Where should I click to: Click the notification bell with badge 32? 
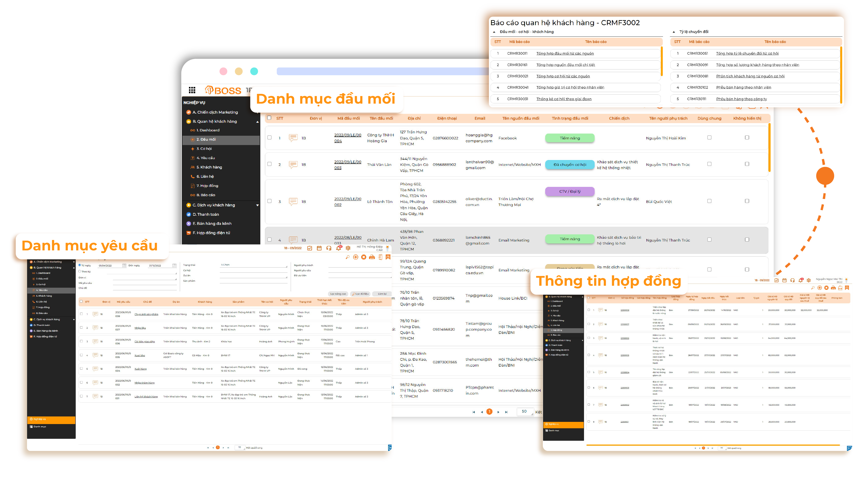pyautogui.click(x=338, y=248)
